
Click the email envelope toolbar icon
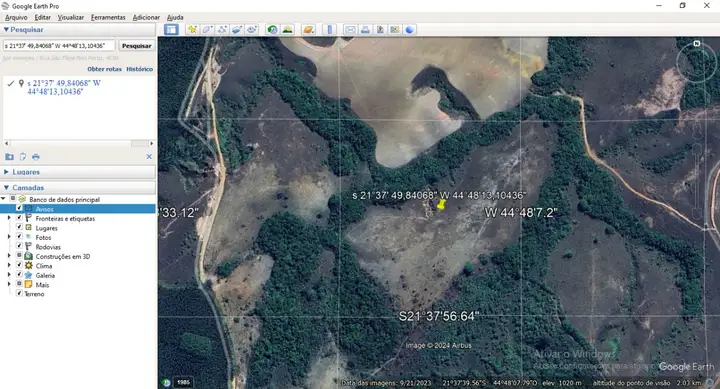pos(350,29)
